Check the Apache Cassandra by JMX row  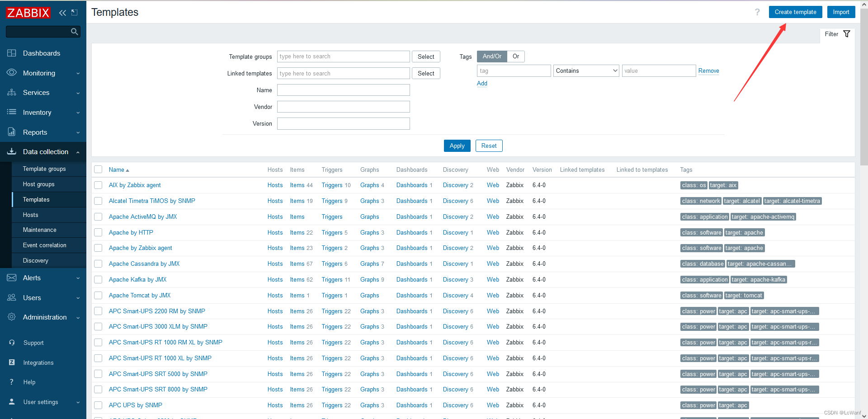98,264
